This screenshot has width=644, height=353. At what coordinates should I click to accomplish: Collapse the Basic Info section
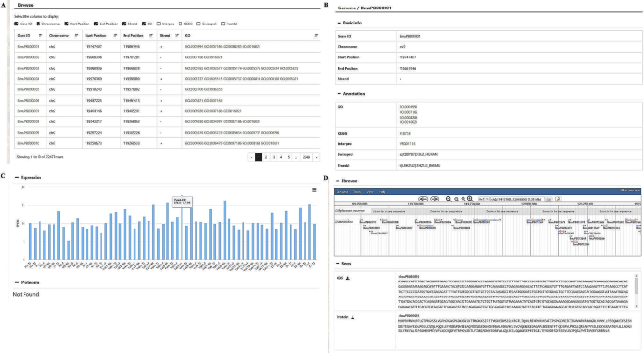pos(338,23)
